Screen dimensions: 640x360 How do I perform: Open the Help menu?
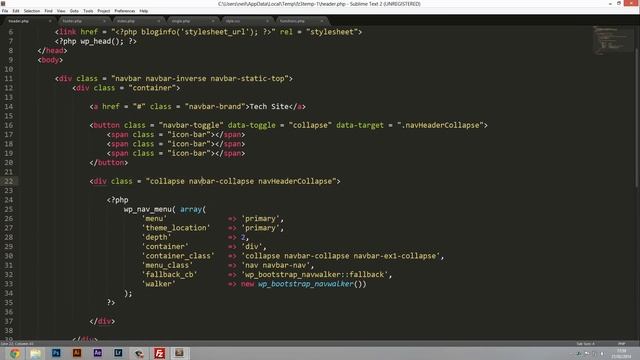pyautogui.click(x=144, y=11)
